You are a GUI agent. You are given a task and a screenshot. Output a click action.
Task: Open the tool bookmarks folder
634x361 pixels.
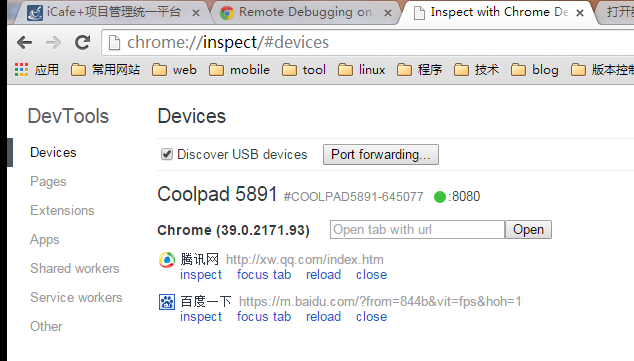coord(304,70)
